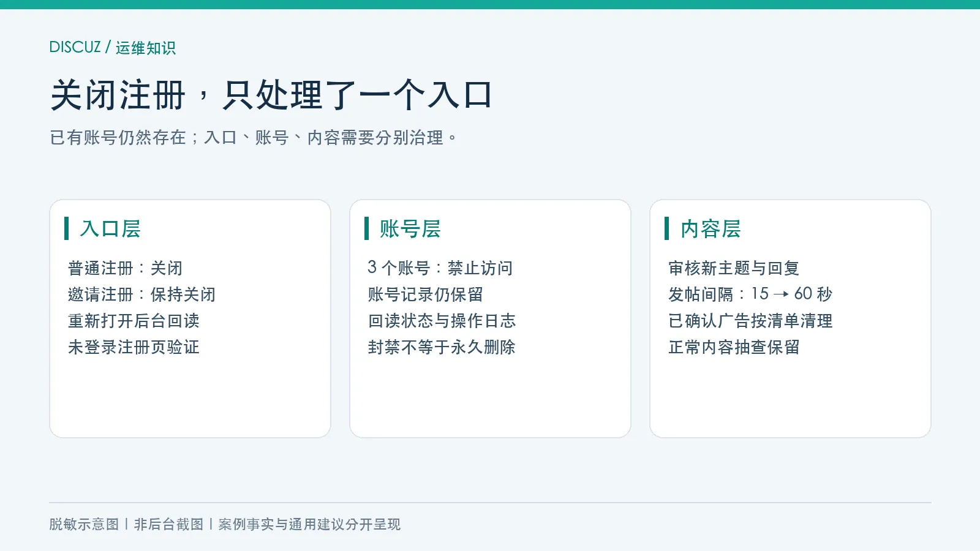Click the title '关闭注册，只处理了一个入口'
This screenshot has height=551, width=980.
(271, 96)
